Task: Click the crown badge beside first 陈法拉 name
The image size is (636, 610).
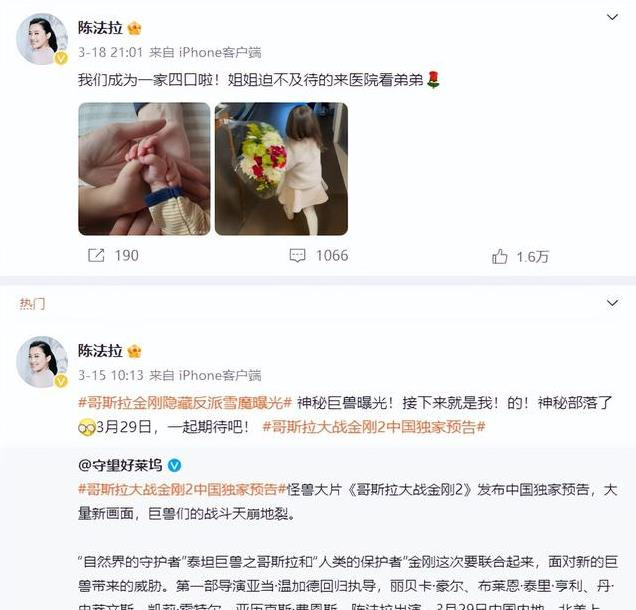Action: (x=134, y=28)
